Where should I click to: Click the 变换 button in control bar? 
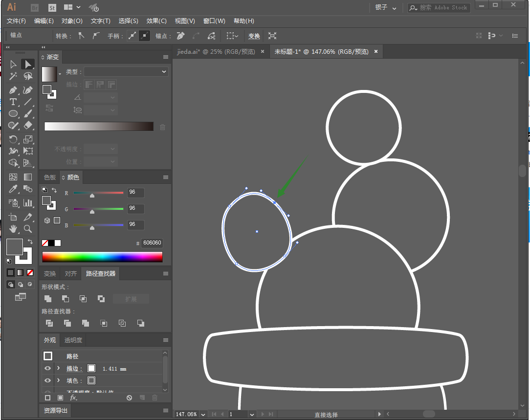[254, 36]
